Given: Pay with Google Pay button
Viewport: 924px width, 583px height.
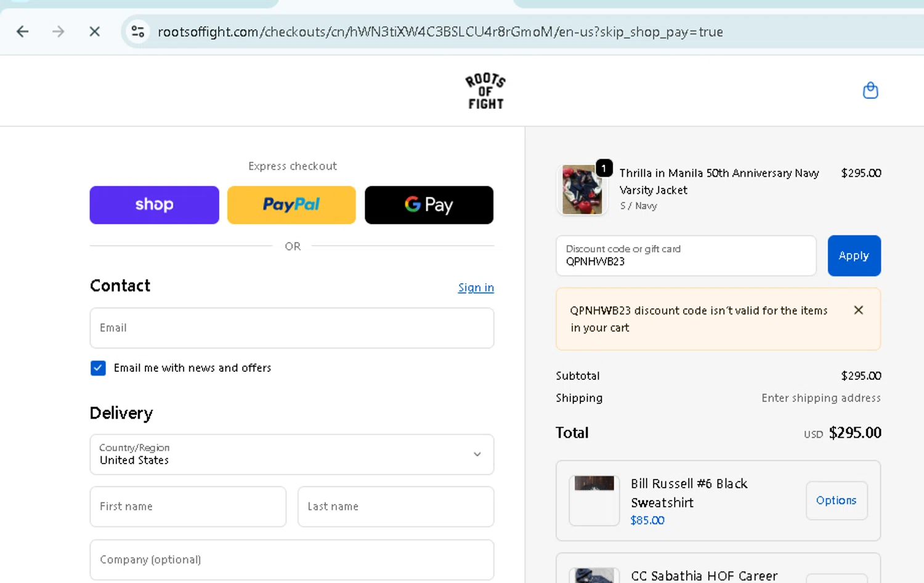Looking at the screenshot, I should [x=429, y=205].
